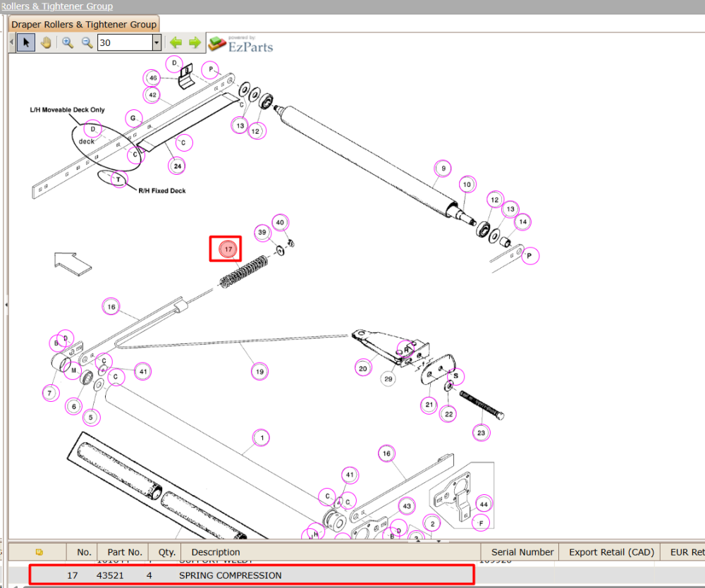Select the SPRING COMPRESSION row 43521

point(252,575)
